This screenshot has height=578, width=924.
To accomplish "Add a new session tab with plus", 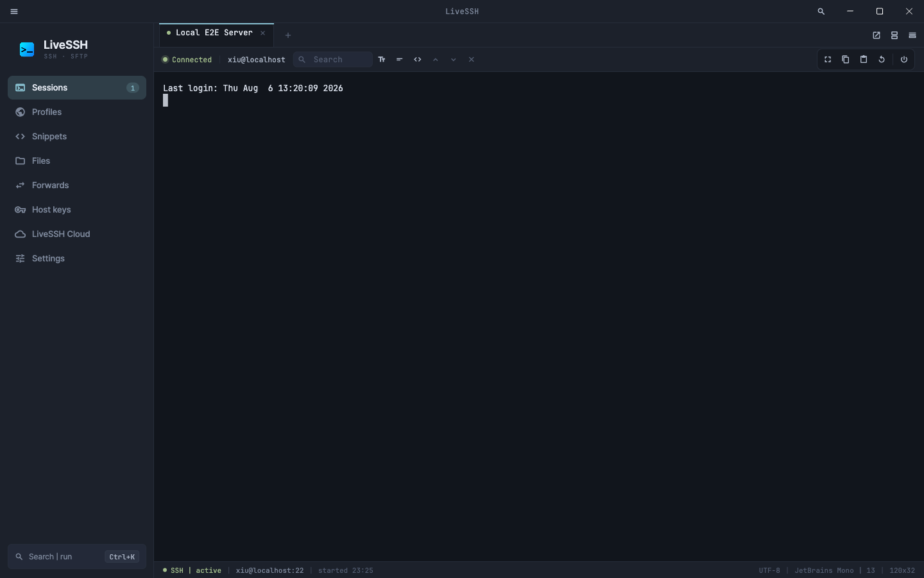I will pos(288,35).
